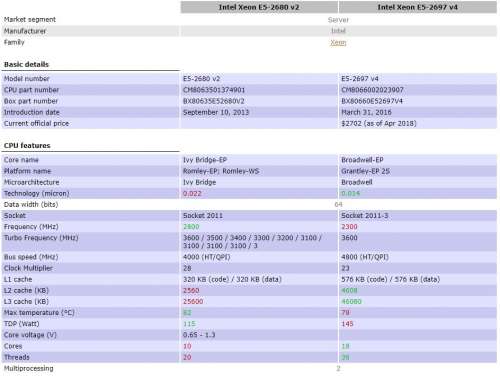The width and height of the screenshot is (500, 376).
Task: Select the 0.65 - 1.3 core voltage cell
Action: pos(259,335)
